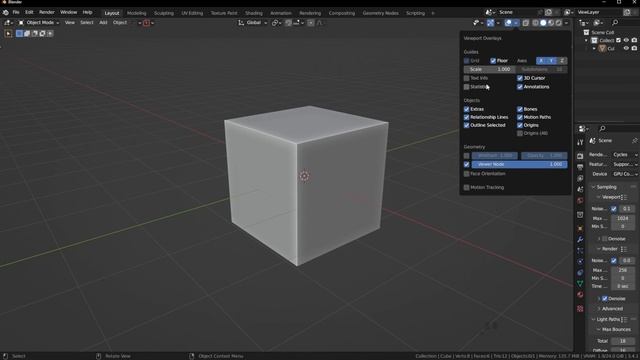Toggle X-ray mode in viewport header
The image size is (640, 360).
(x=526, y=23)
